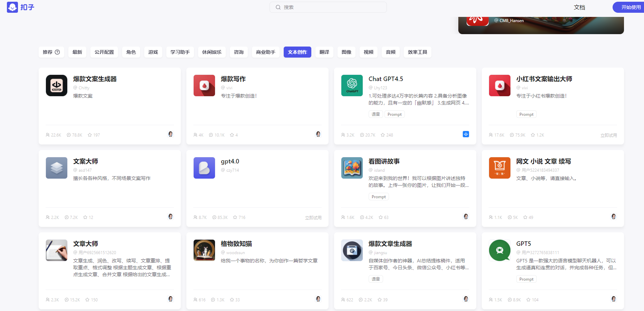Click the orange 网文小说 bot icon
644x311 pixels.
(499, 168)
